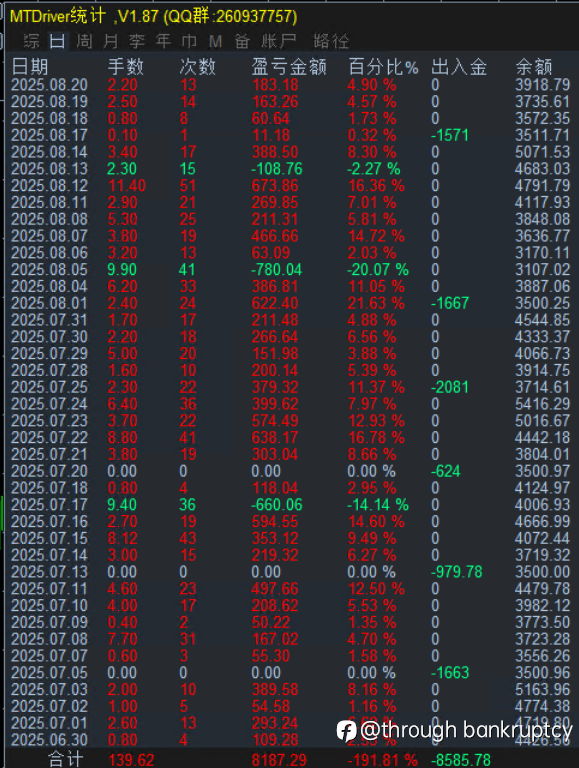Click profit value 50.22
This screenshot has height=768, width=579.
(271, 623)
